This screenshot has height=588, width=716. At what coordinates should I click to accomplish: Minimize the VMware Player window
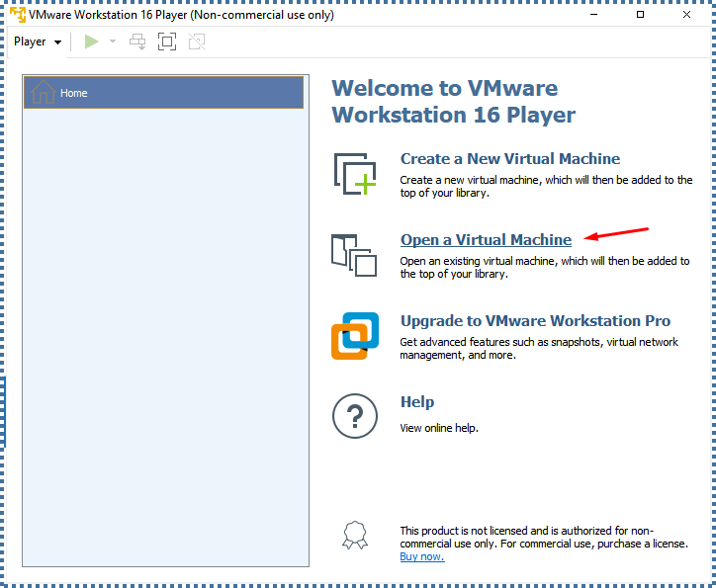[x=593, y=15]
